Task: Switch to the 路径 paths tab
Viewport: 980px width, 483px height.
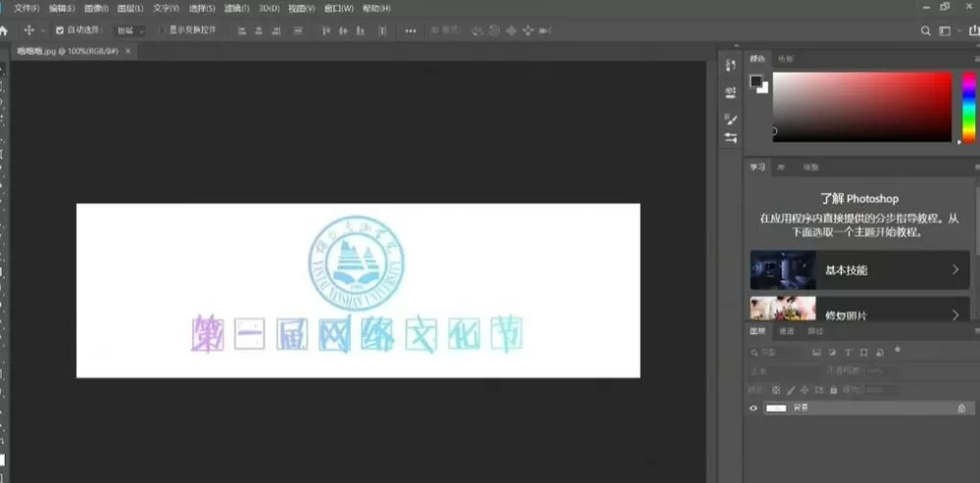Action: [x=815, y=331]
